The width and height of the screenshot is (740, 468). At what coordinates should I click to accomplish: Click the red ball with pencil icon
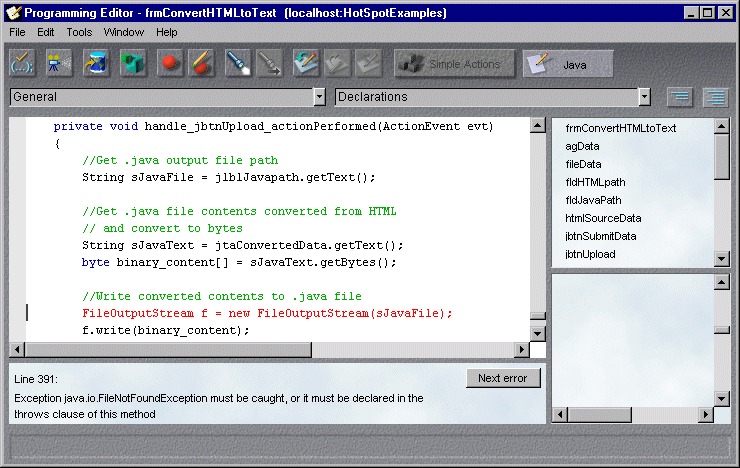pyautogui.click(x=202, y=63)
